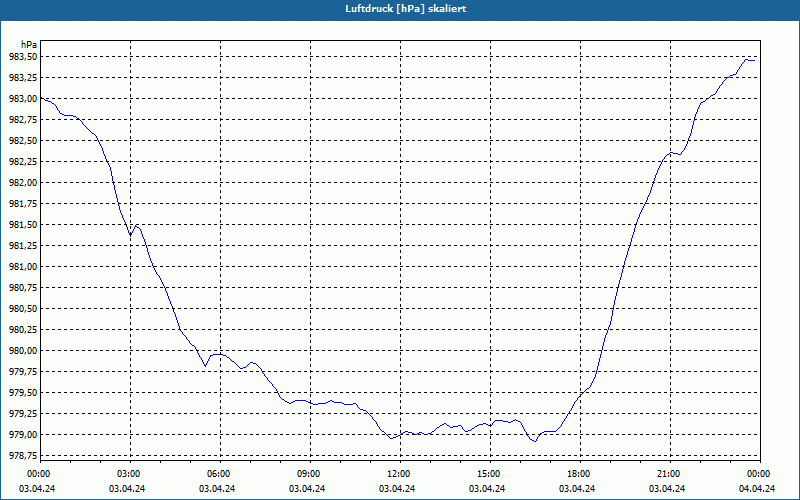800x500 pixels.
Task: Select the date 04.04.24 on the x-axis
Action: (757, 488)
